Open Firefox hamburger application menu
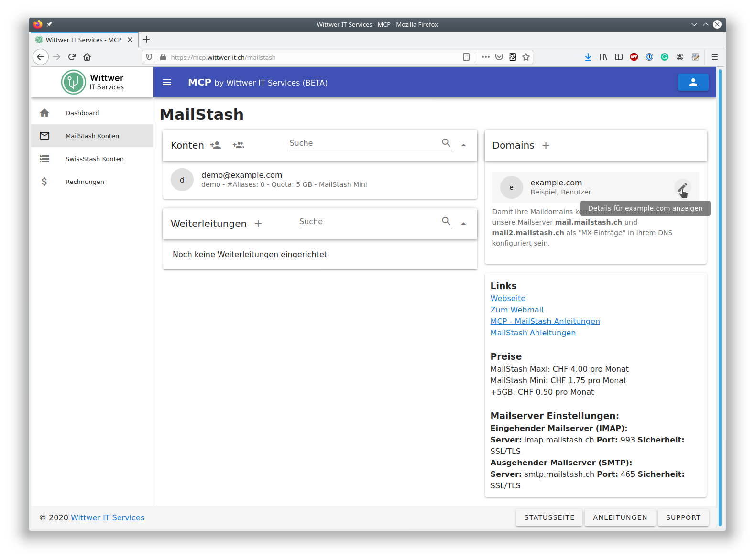 (715, 57)
